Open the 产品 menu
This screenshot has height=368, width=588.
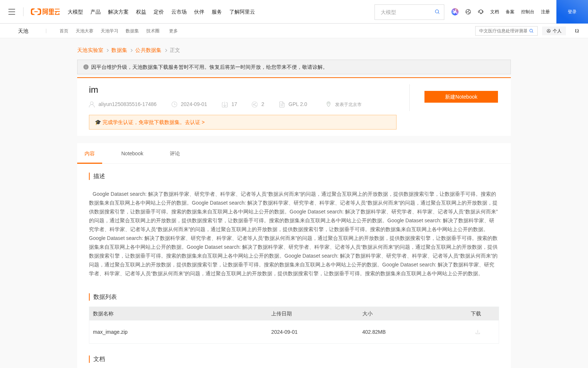coord(96,12)
